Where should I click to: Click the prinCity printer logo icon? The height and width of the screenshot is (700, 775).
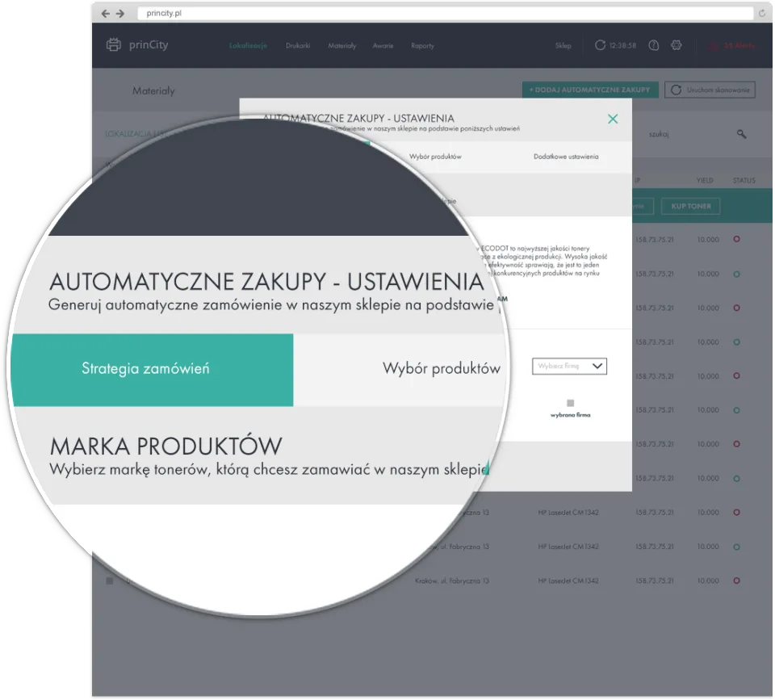click(114, 45)
